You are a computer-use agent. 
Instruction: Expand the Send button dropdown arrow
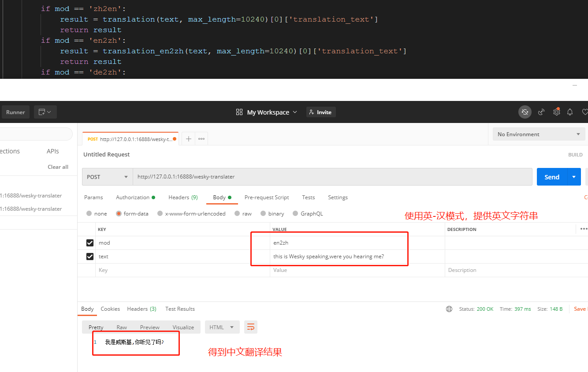(x=574, y=177)
